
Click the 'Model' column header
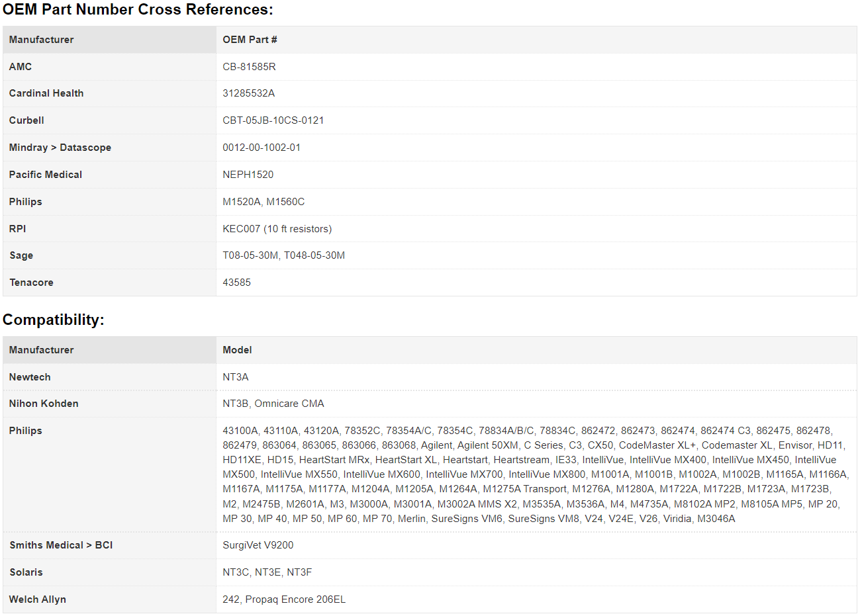click(x=536, y=350)
